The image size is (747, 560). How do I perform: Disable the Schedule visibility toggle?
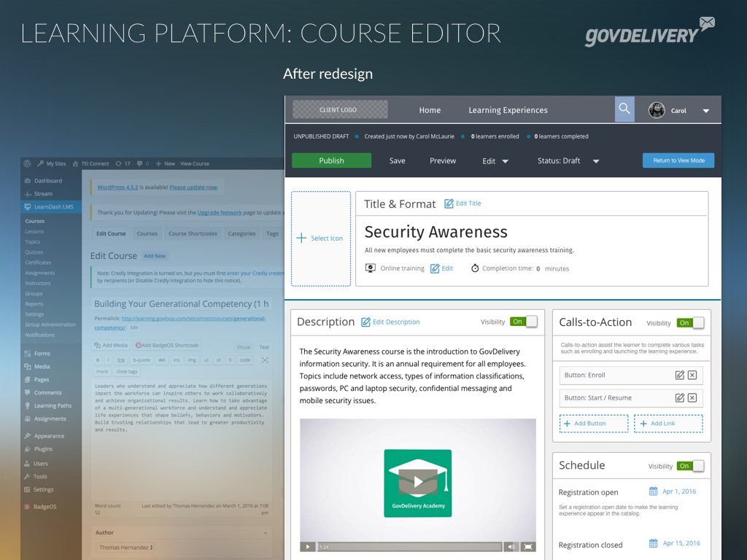[x=690, y=466]
